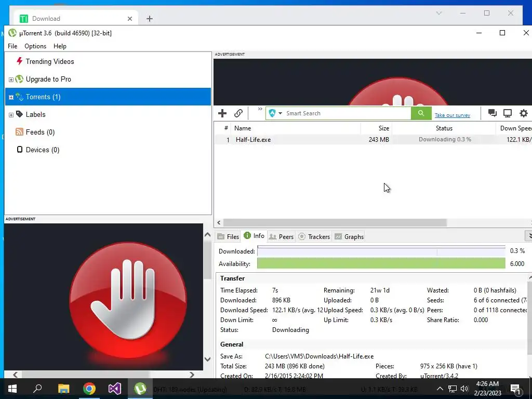Click inside the Smart Search field
This screenshot has height=399, width=532.
click(348, 113)
